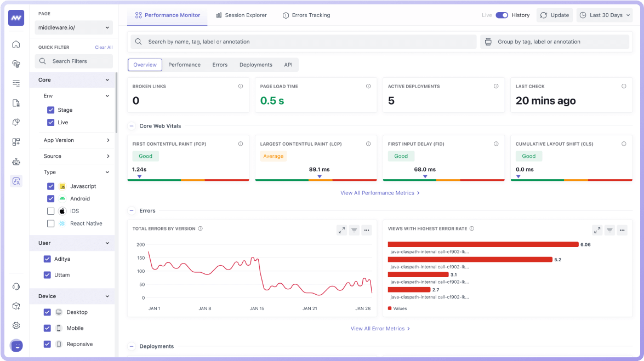The height and width of the screenshot is (361, 644).
Task: Click the user avatar icon
Action: tap(16, 346)
